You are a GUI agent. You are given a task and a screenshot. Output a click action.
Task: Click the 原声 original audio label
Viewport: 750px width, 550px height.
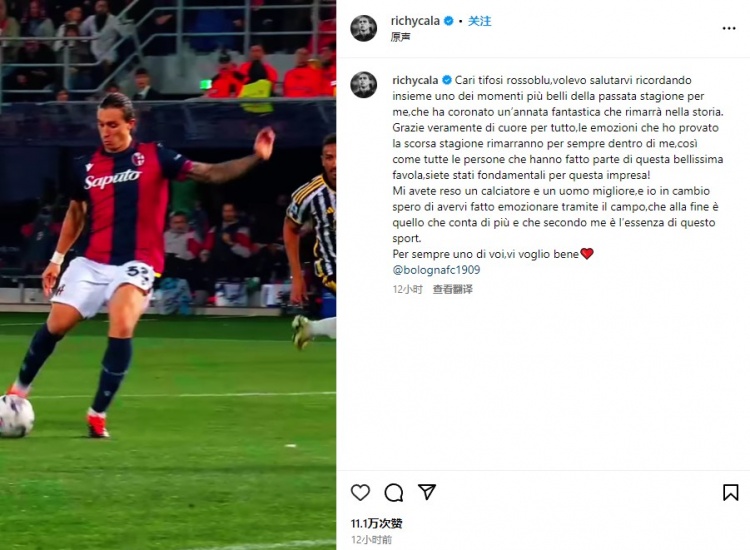[x=400, y=37]
